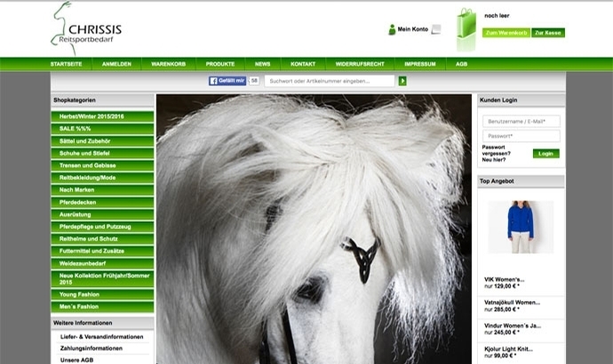
Task: Select the Ausrüstung category
Action: coord(102,215)
